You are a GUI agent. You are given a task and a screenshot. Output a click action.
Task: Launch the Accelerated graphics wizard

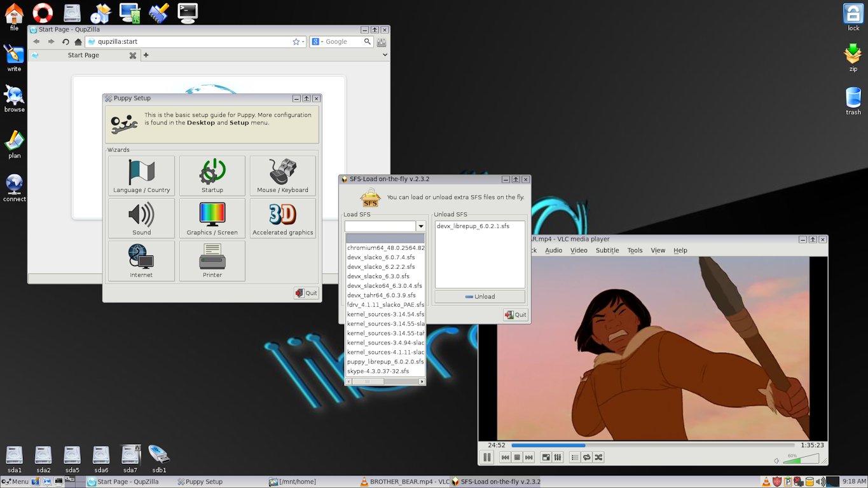click(x=283, y=219)
